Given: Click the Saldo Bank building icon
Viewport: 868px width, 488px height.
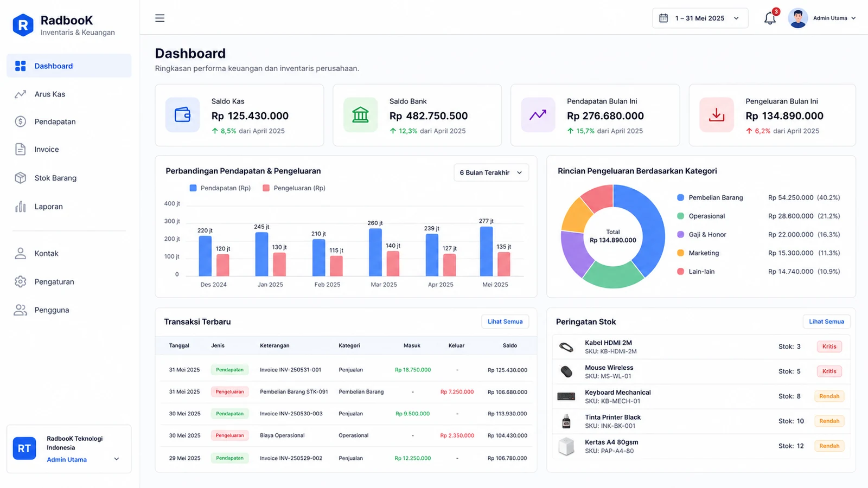Looking at the screenshot, I should [360, 115].
